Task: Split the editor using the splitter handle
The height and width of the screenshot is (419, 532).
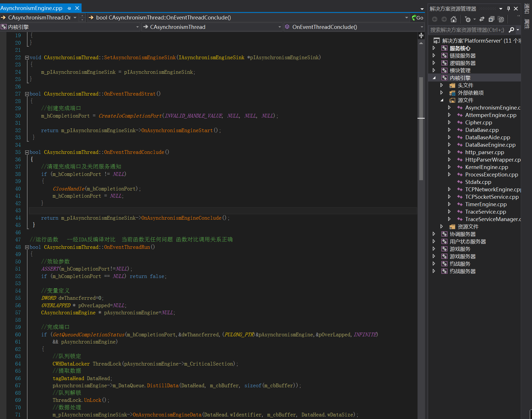Action: 421,35
